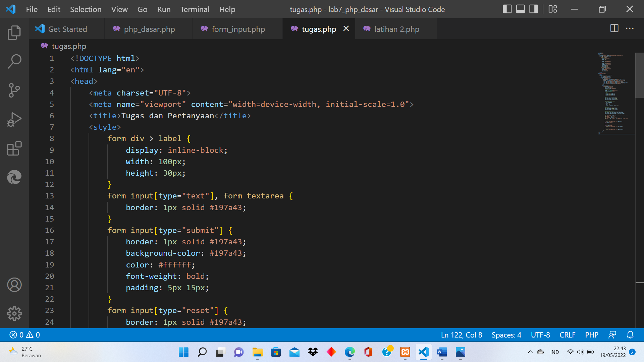Change indentation via Spaces: 4
Viewport: 644px width, 362px height.
(506, 335)
